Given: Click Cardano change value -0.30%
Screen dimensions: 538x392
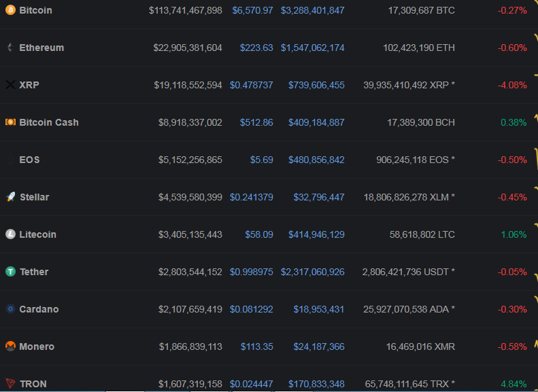Looking at the screenshot, I should click(512, 309).
